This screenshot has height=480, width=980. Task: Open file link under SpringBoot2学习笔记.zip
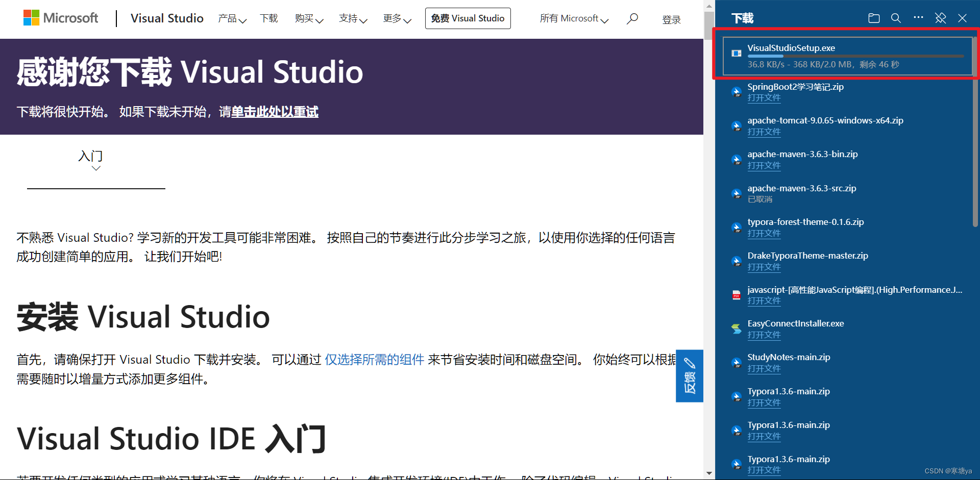pyautogui.click(x=764, y=98)
